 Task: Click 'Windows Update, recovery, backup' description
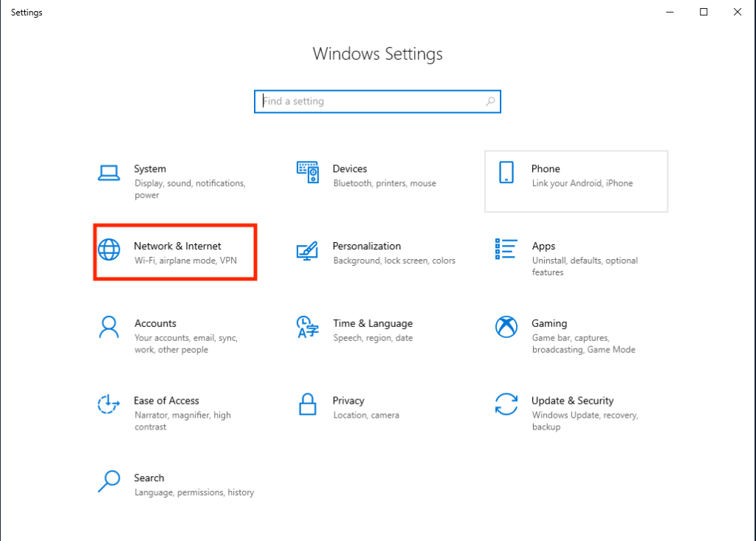[x=585, y=421]
